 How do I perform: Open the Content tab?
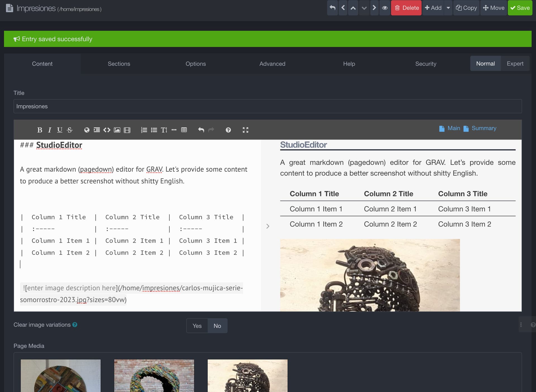click(x=42, y=64)
